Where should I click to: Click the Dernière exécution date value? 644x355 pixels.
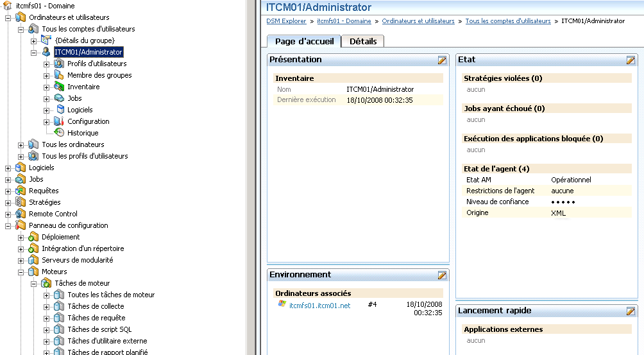pyautogui.click(x=380, y=100)
